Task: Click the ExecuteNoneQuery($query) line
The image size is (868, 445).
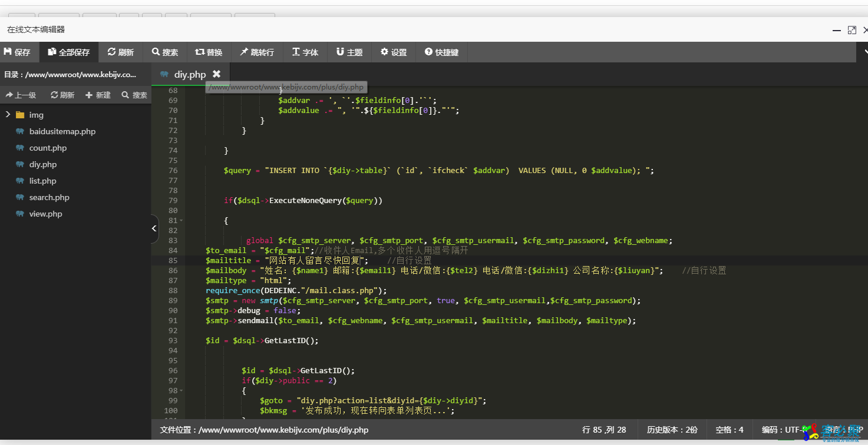Action: point(303,200)
